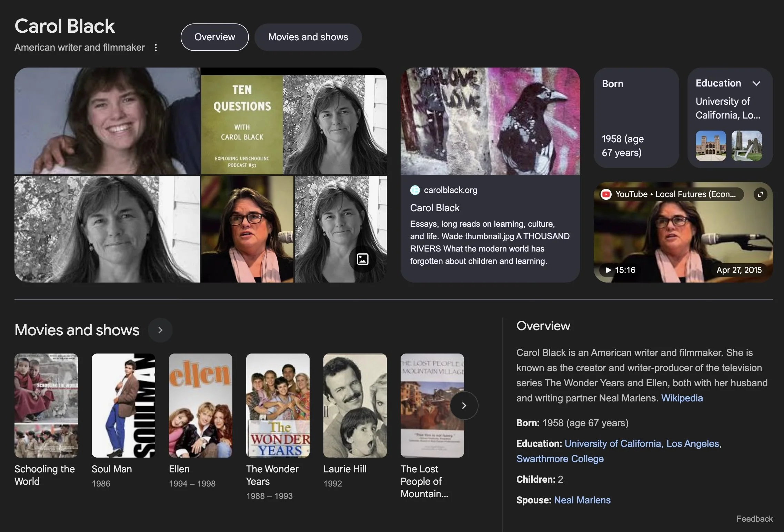Click the YouTube logo icon
This screenshot has height=532, width=784.
(606, 194)
